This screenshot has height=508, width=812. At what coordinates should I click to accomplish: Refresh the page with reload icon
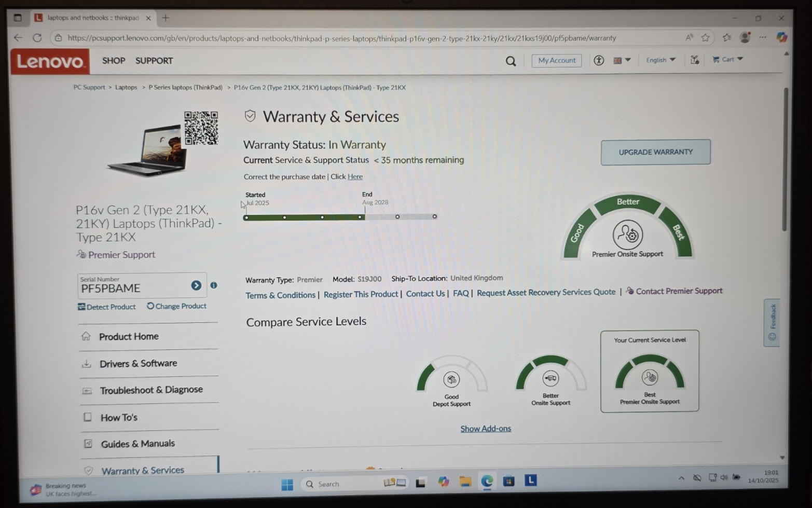[37, 38]
